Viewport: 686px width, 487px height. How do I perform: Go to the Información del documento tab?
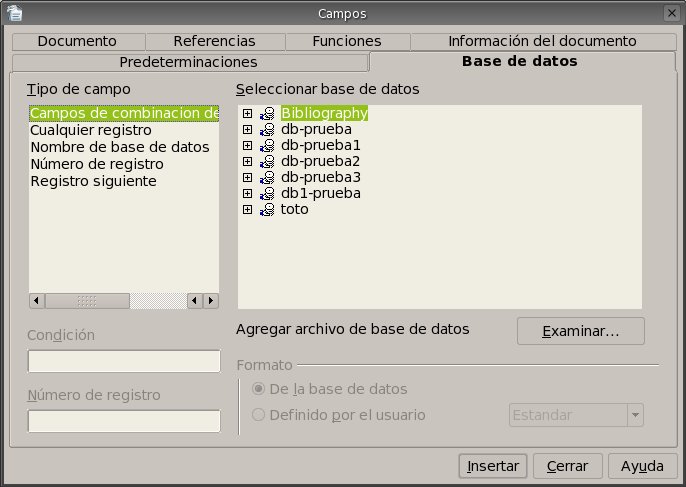coord(542,41)
